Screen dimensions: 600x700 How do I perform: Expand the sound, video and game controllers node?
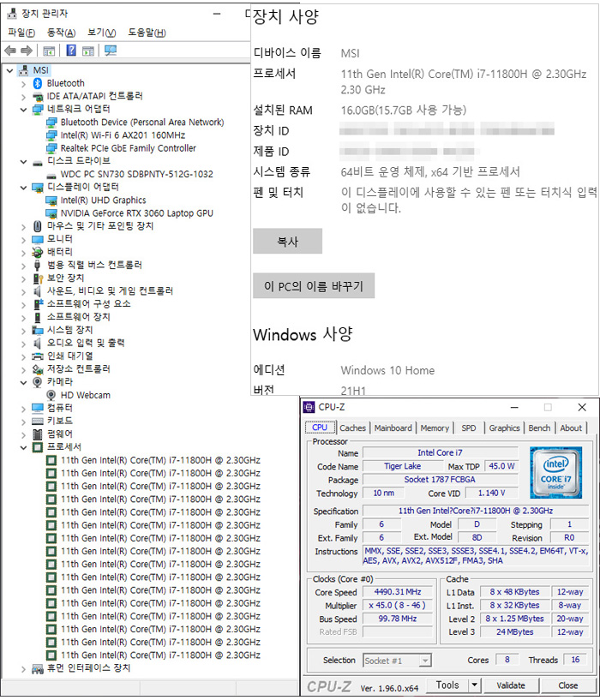click(x=23, y=291)
